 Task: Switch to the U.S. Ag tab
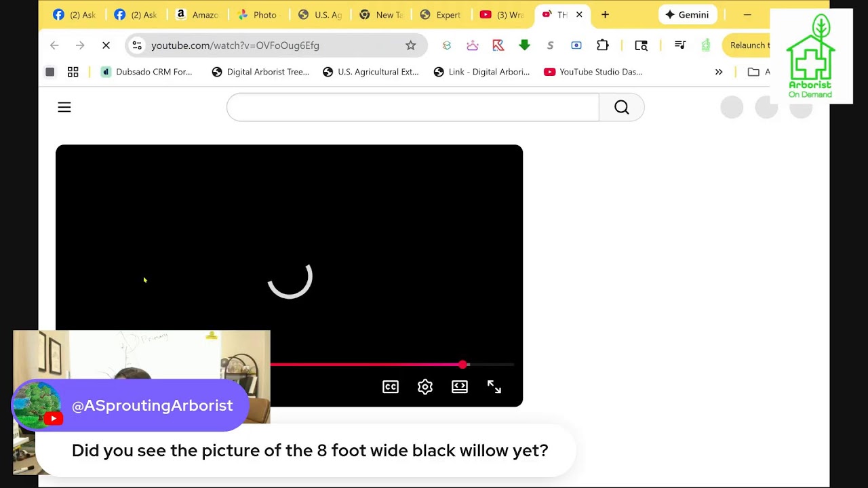pyautogui.click(x=319, y=14)
